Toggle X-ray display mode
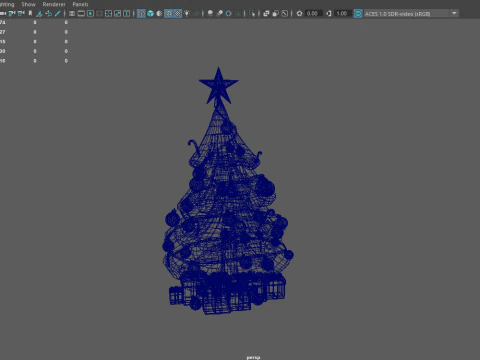The image size is (480, 360). tap(266, 13)
